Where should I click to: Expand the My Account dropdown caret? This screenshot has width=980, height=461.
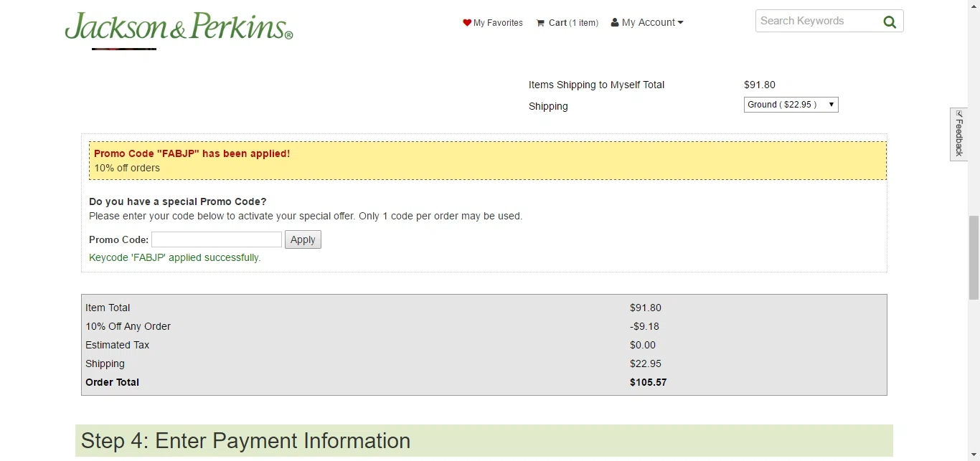point(680,22)
